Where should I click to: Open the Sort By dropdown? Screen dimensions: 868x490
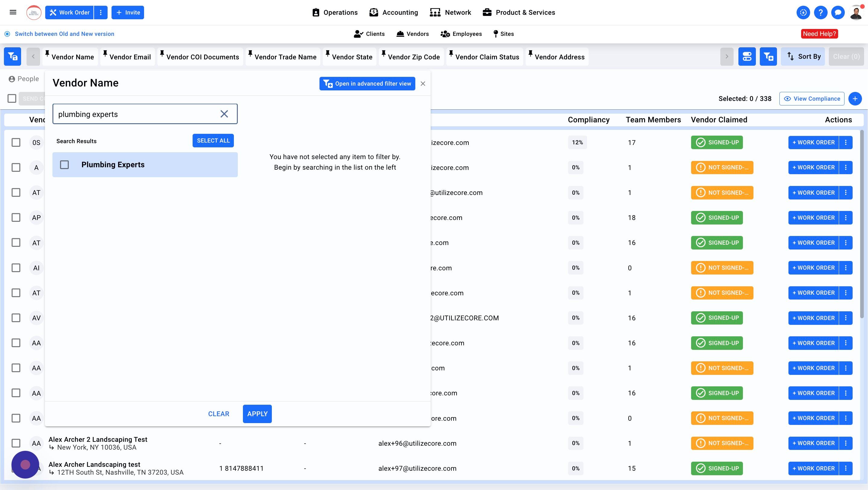tap(803, 57)
